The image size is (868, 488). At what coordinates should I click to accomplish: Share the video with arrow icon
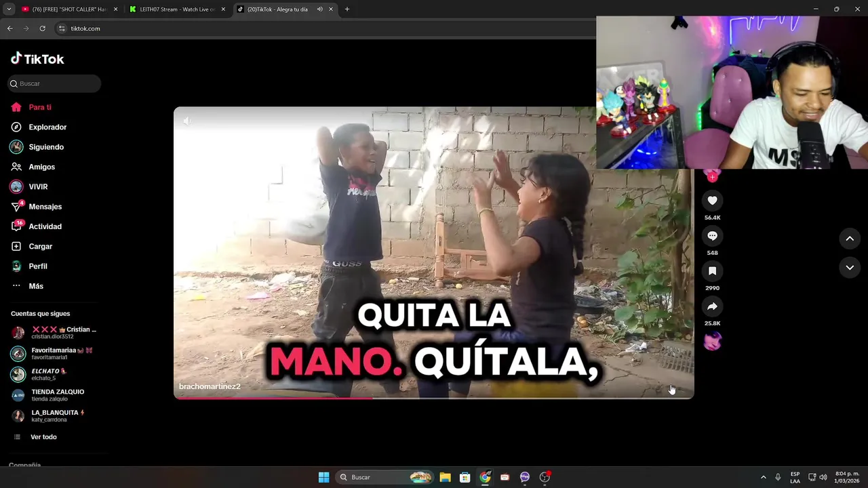pos(712,306)
